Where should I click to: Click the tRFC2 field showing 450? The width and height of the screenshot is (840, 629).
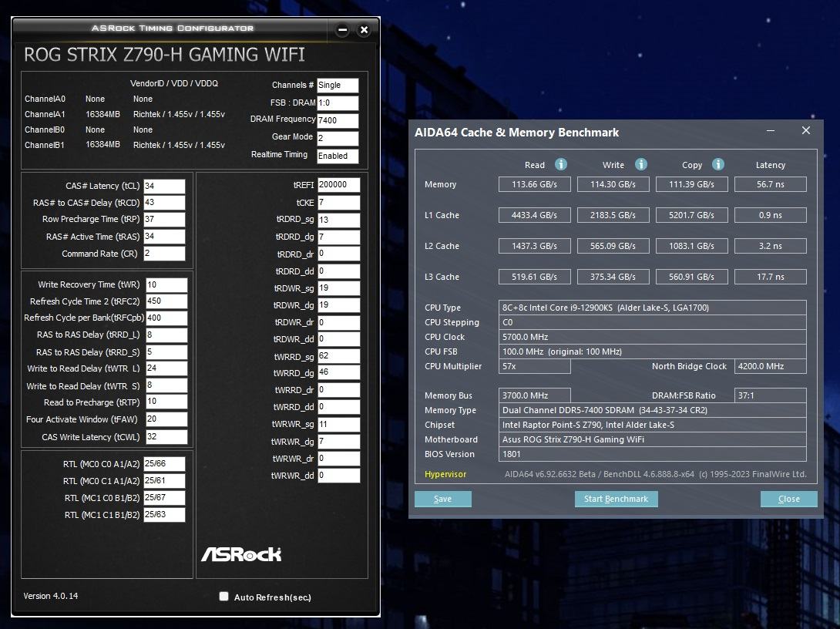point(166,301)
